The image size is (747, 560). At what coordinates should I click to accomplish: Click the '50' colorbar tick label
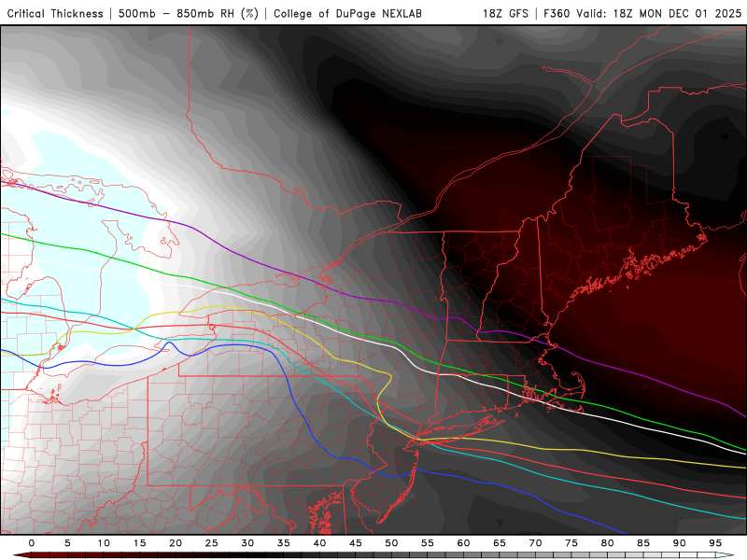tap(391, 543)
